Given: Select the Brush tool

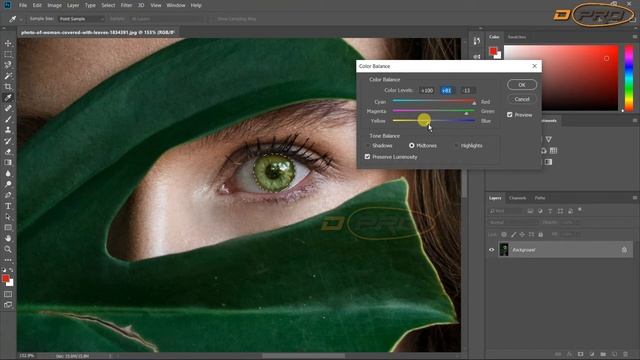Looking at the screenshot, I should click(8, 119).
